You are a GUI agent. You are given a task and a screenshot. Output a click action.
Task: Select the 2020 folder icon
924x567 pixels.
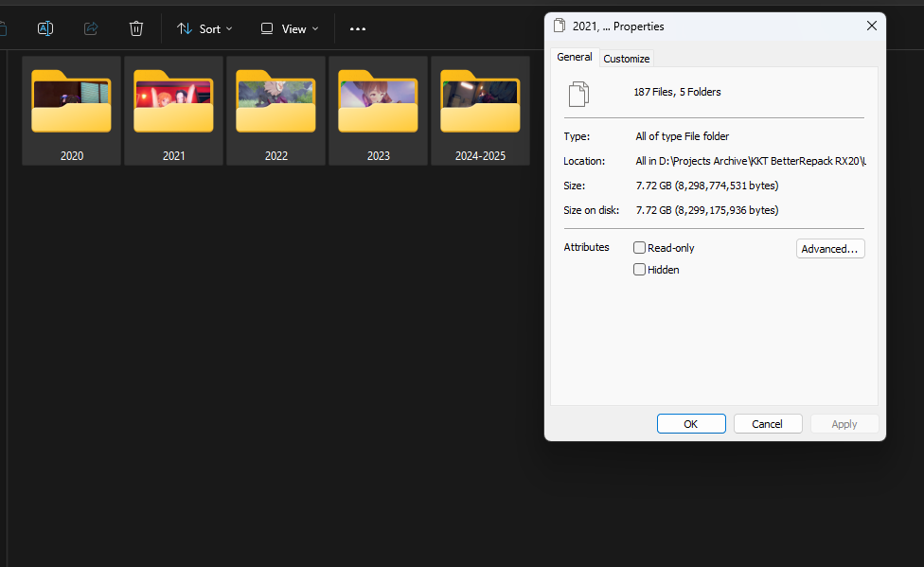[71, 101]
